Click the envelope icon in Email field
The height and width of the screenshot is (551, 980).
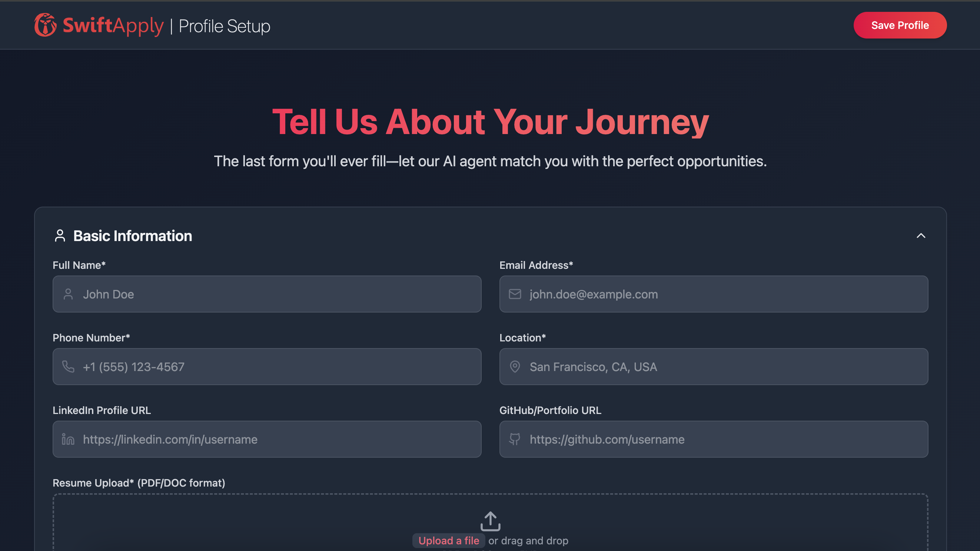(x=515, y=294)
